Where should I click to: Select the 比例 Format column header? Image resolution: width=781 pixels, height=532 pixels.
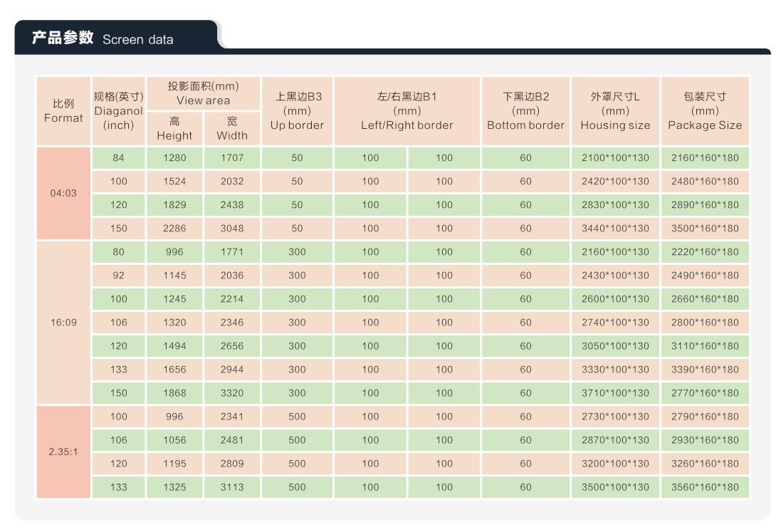[x=63, y=111]
